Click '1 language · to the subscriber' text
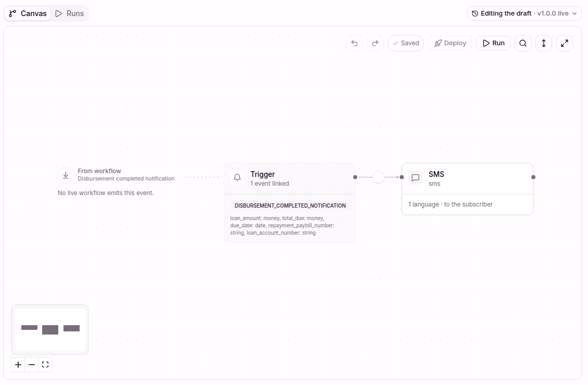The height and width of the screenshot is (385, 588). pyautogui.click(x=451, y=204)
